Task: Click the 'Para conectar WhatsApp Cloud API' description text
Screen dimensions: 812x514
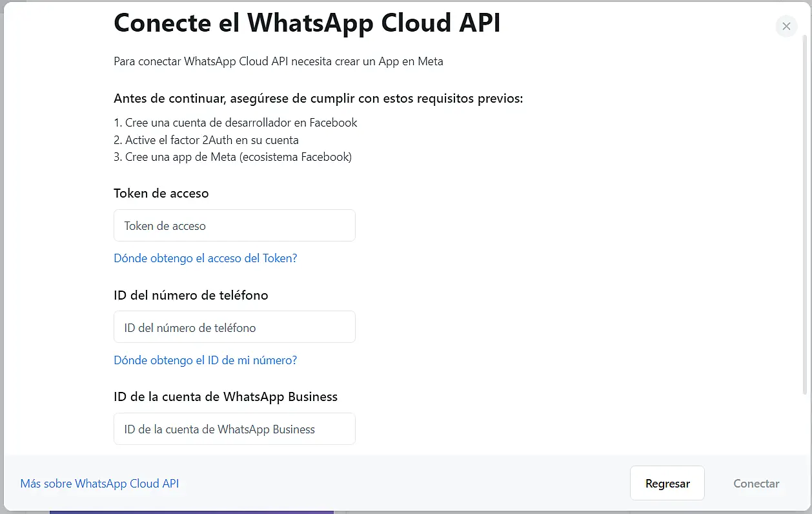Action: (278, 61)
